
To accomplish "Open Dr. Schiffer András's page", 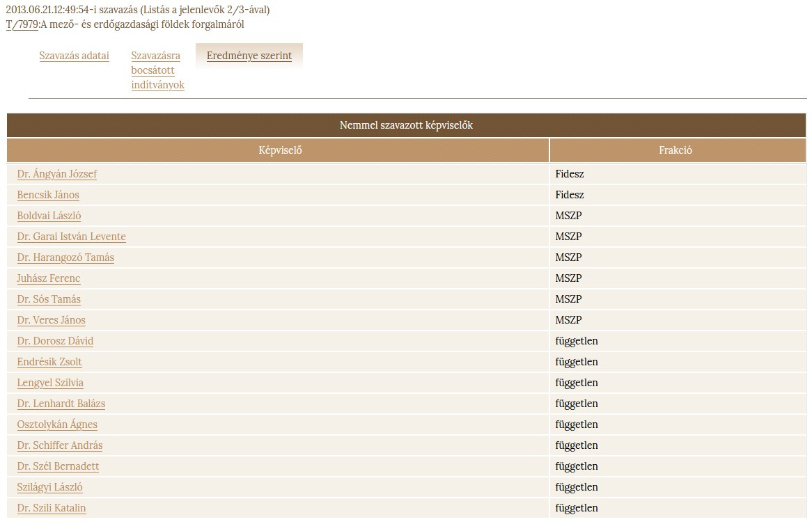I will pos(60,445).
